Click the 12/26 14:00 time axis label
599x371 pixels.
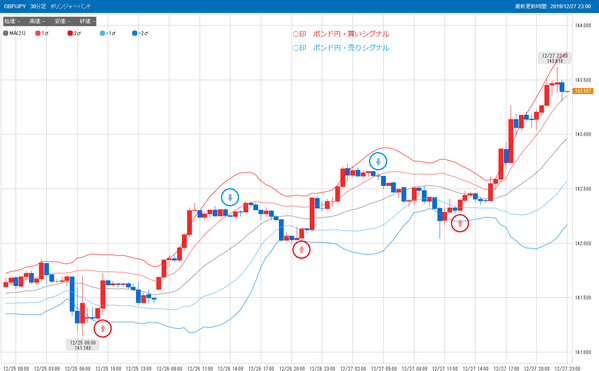coord(230,368)
